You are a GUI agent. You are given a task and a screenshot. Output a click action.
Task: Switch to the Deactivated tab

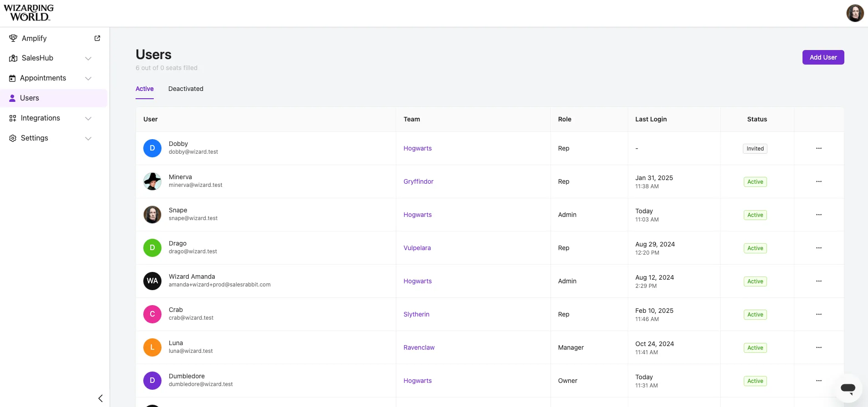(x=186, y=89)
